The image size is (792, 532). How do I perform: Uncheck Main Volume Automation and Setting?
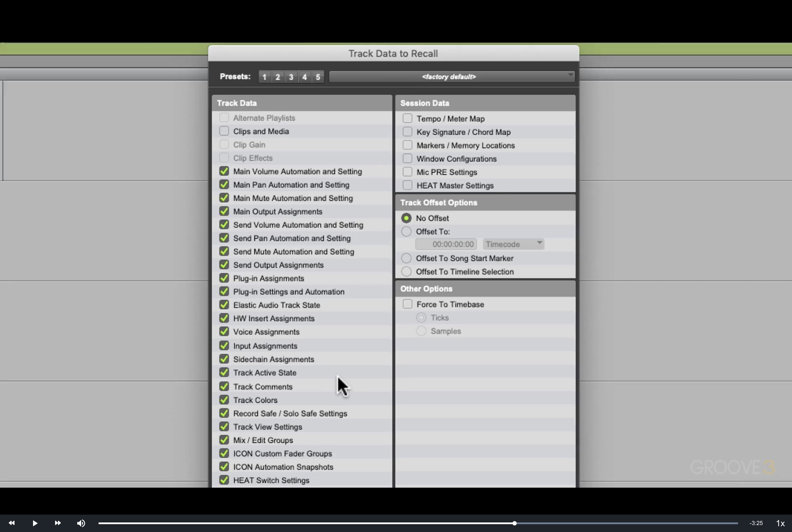click(x=224, y=171)
